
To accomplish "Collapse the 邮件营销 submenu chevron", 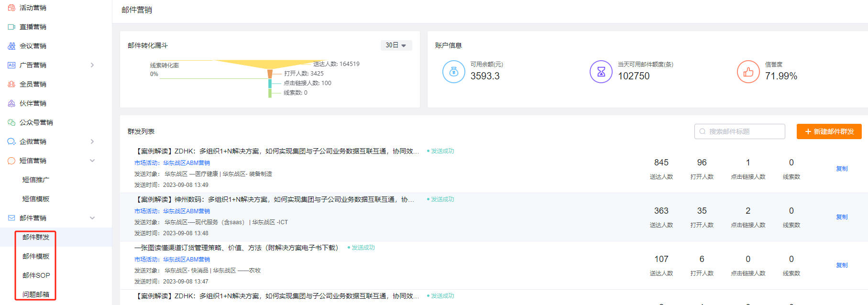I will [92, 218].
